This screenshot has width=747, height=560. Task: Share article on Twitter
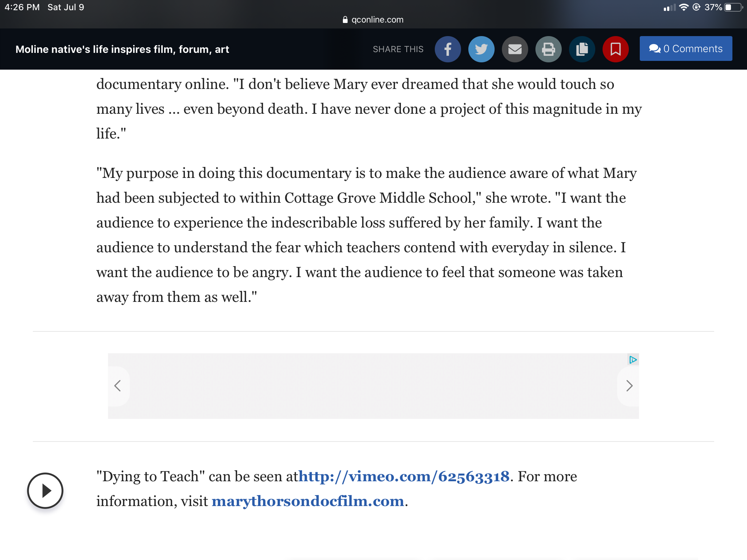pos(481,49)
